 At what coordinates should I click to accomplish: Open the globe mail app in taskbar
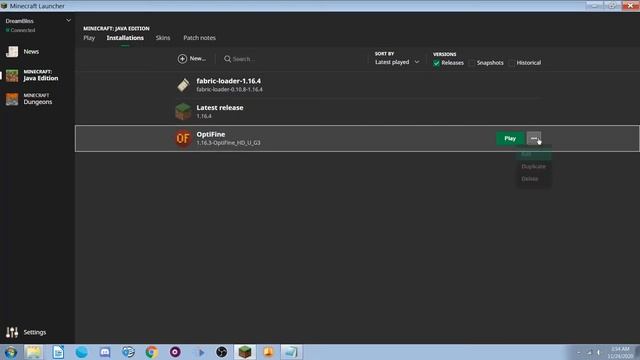128,352
